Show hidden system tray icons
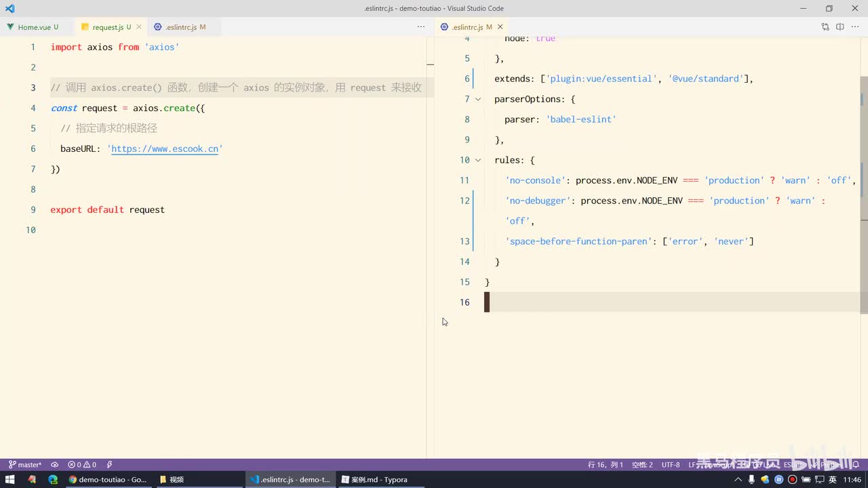868x488 pixels. point(738,479)
